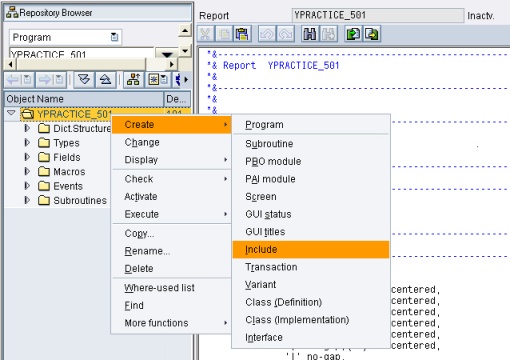
Task: Click the Copy icon in editor toolbar
Action: (x=224, y=34)
